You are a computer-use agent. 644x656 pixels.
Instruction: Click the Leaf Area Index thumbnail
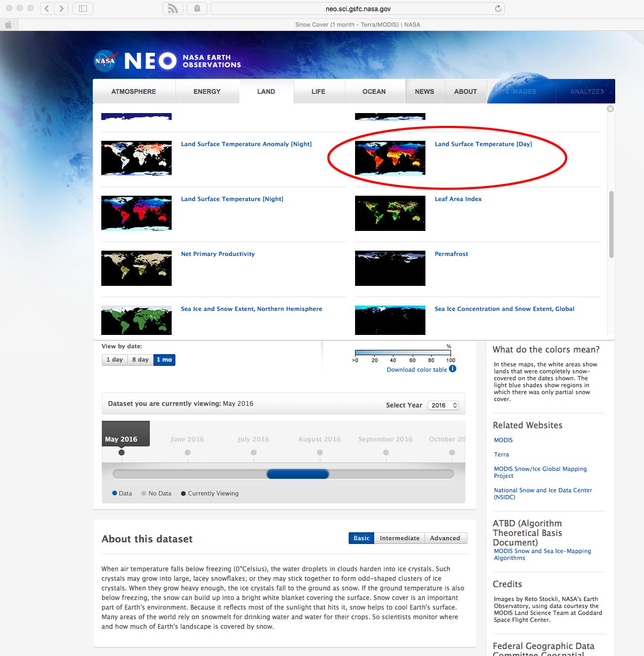click(x=390, y=213)
